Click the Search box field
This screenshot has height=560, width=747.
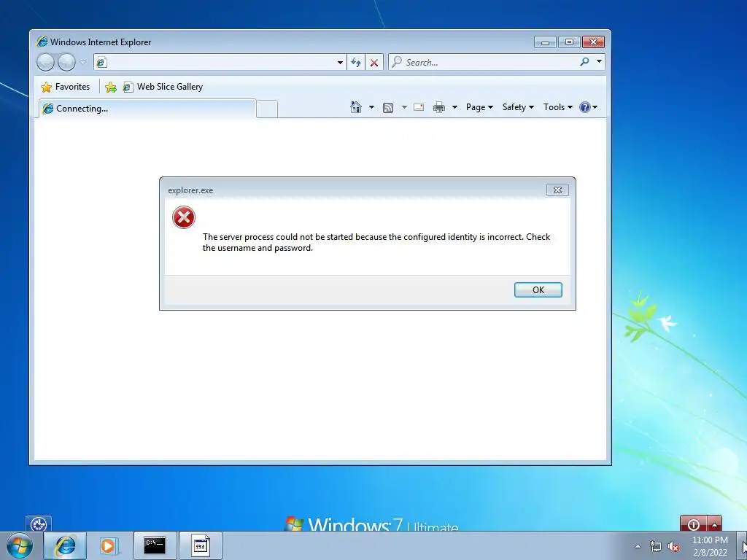[483, 63]
